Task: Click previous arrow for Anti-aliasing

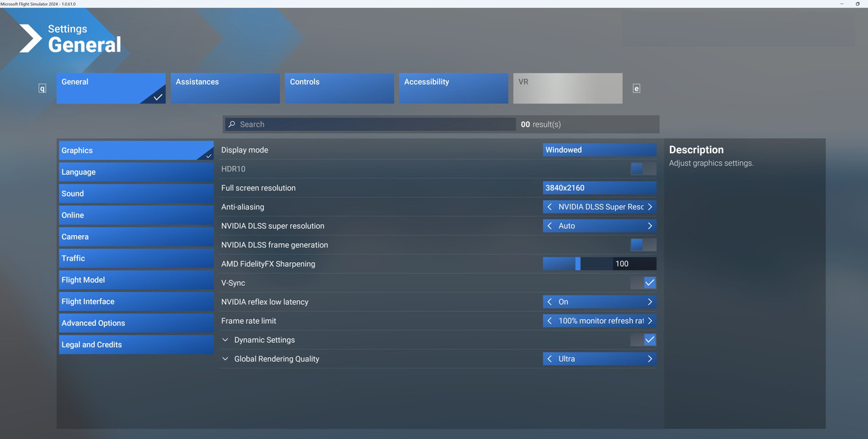Action: coord(549,207)
